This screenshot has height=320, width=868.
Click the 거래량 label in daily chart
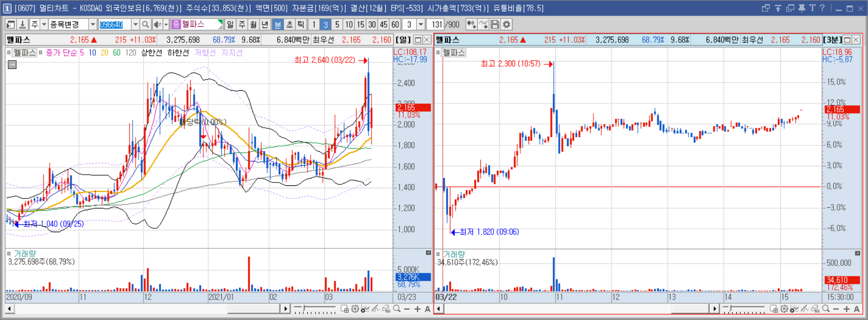pos(24,254)
